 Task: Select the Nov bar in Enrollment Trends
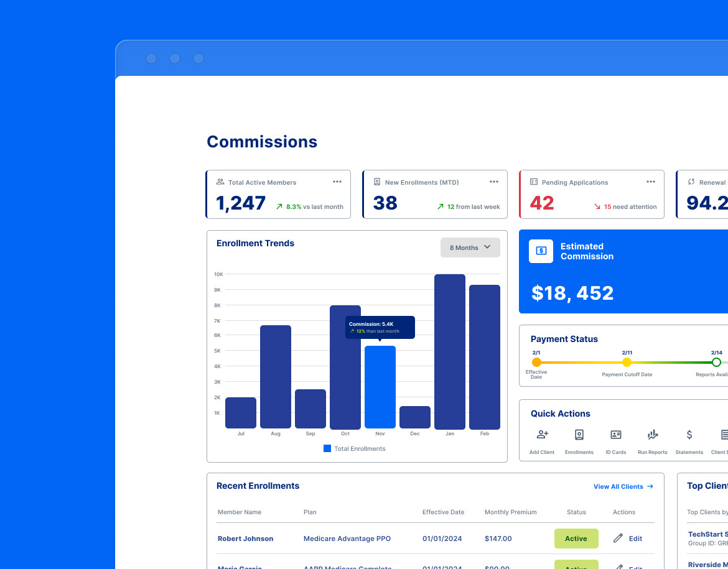[380, 387]
